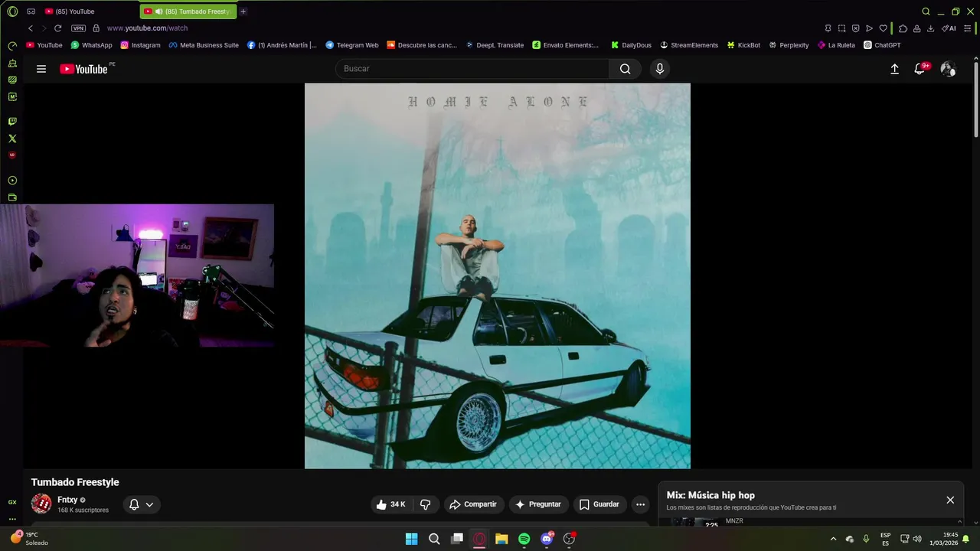The height and width of the screenshot is (551, 980).
Task: Click the pinboard pin icon in toolbar
Action: coord(828,28)
